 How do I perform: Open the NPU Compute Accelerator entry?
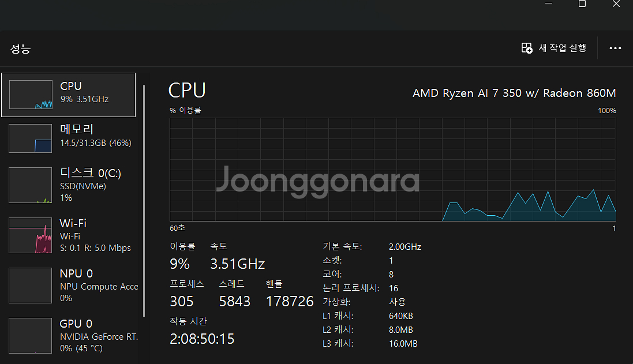pos(99,287)
